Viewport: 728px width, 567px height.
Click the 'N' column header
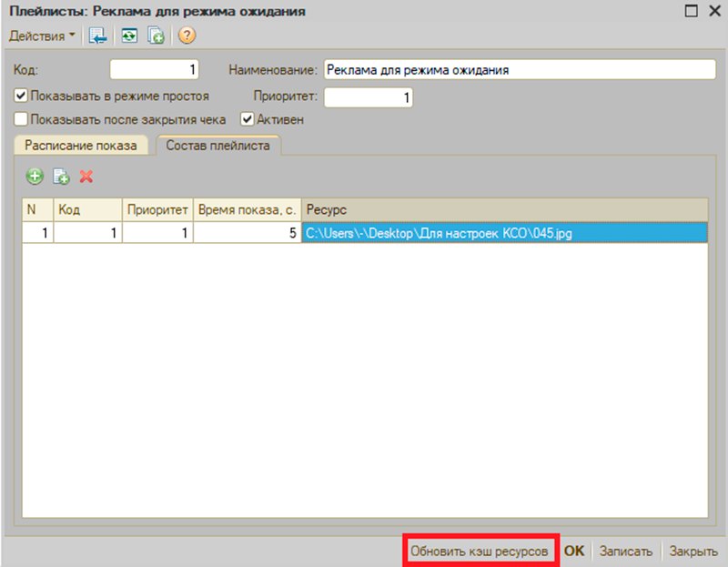click(37, 210)
